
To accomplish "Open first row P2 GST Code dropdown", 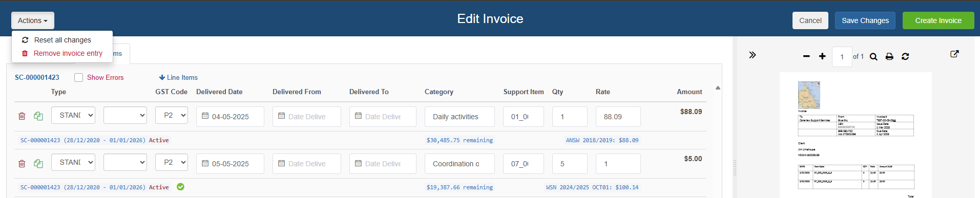I will [x=172, y=115].
